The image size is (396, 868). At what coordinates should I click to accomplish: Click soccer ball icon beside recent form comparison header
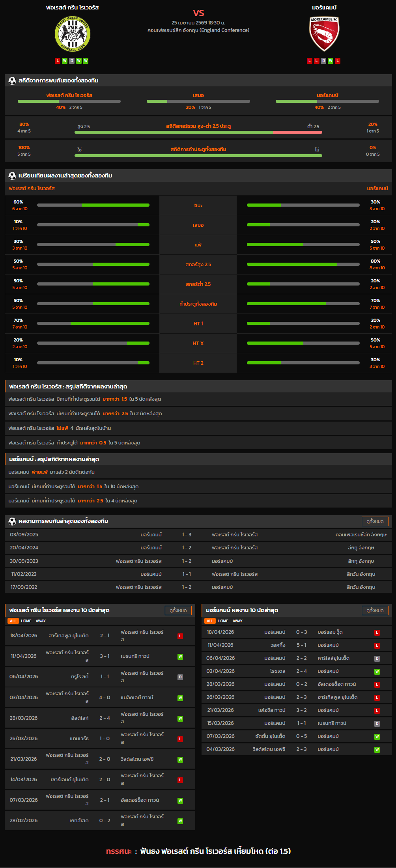pos(12,176)
